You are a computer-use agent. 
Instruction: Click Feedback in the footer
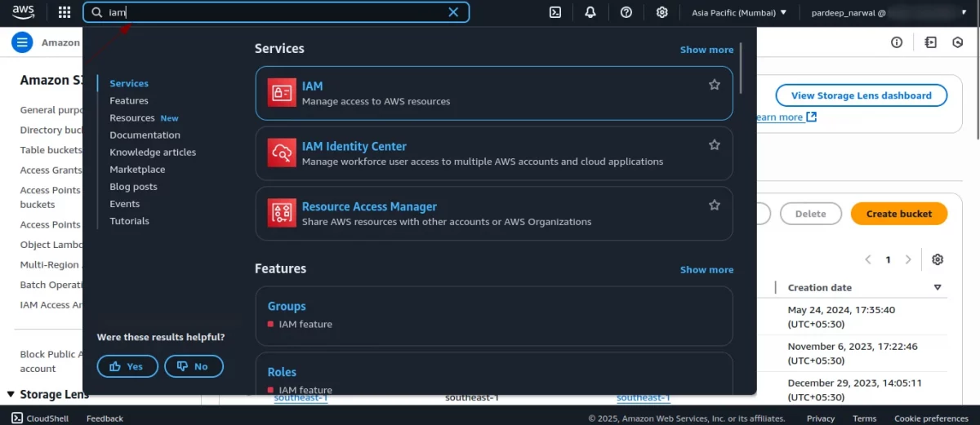pyautogui.click(x=105, y=418)
